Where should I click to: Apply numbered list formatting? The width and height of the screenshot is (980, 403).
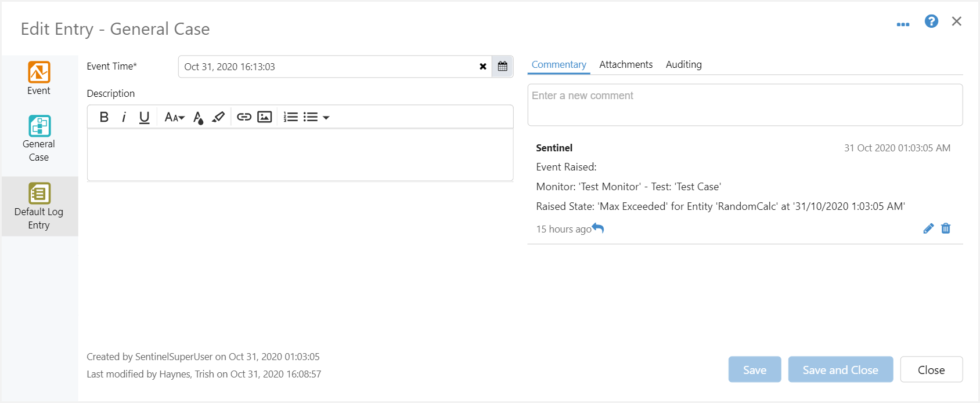(290, 117)
